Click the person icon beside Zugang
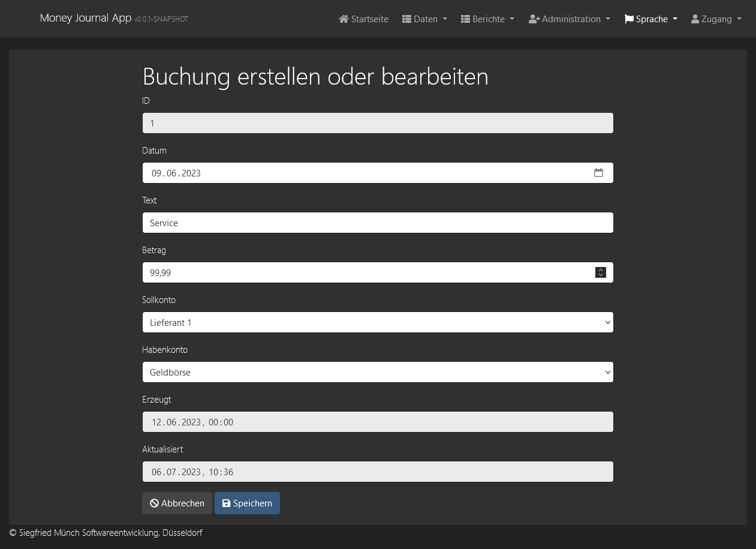The width and height of the screenshot is (756, 549). pyautogui.click(x=695, y=19)
